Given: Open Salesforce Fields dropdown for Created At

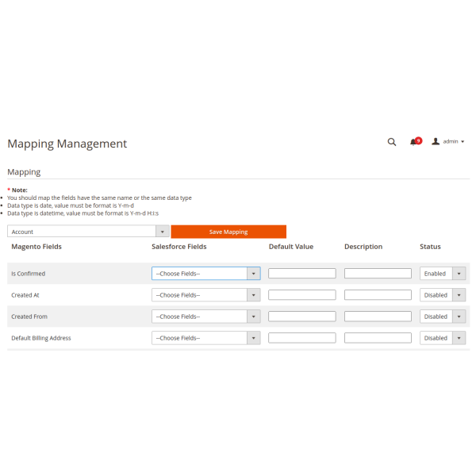Looking at the screenshot, I should (x=205, y=295).
